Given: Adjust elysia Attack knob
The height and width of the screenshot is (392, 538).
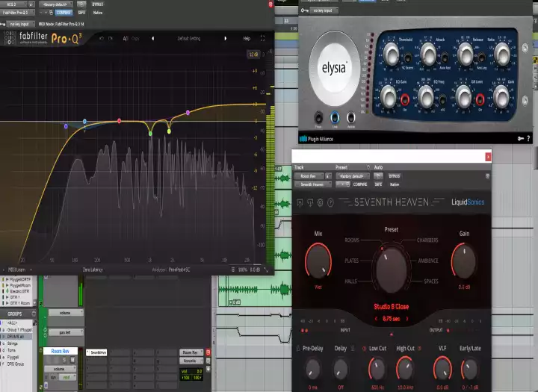Looking at the screenshot, I should tap(428, 55).
